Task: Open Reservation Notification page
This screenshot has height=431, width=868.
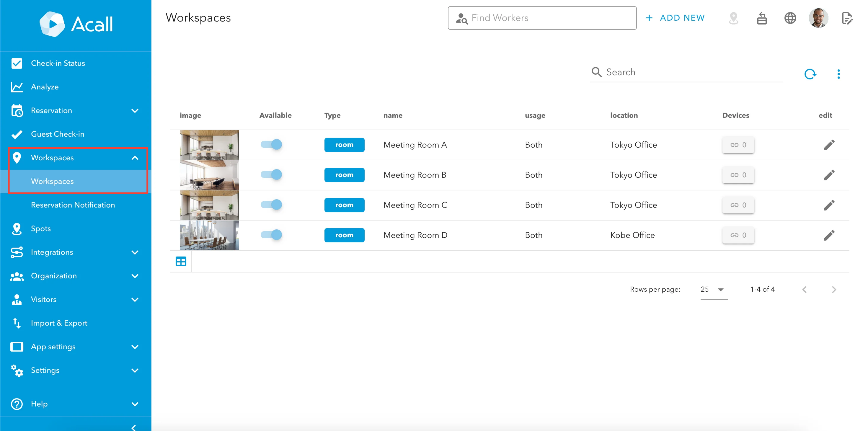Action: 76,205
